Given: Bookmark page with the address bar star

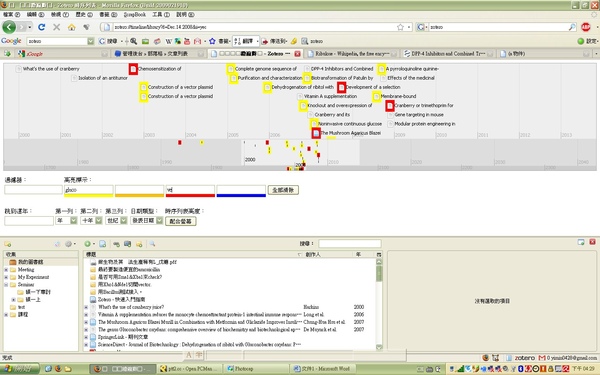Looking at the screenshot, I should click(x=400, y=27).
